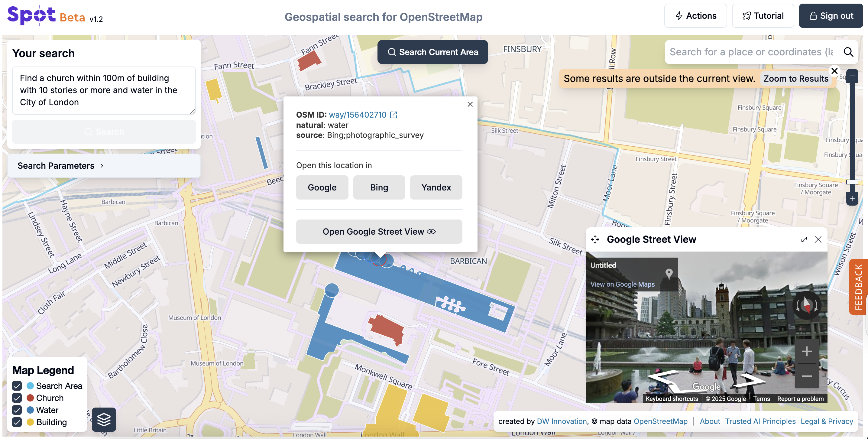Click the map zoom slider handle

pos(852,182)
